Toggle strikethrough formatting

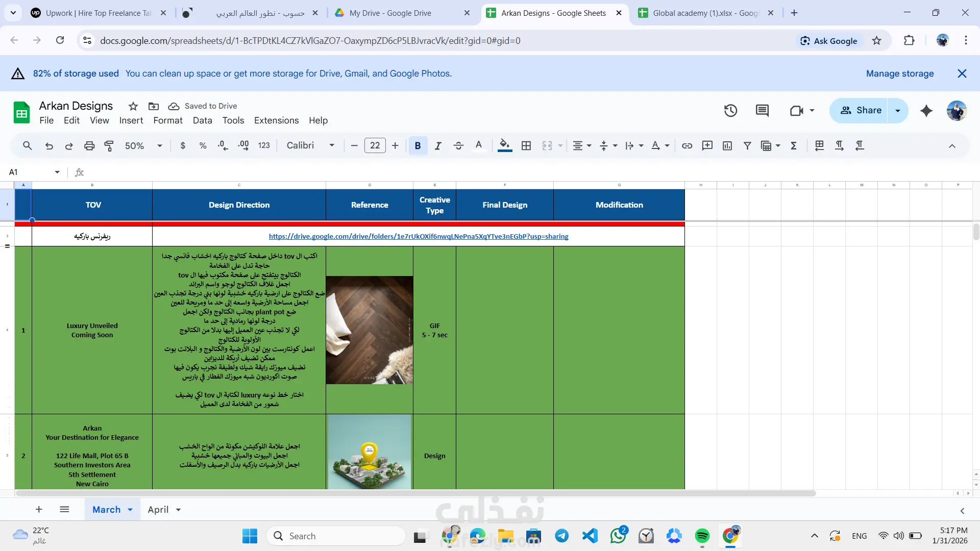pyautogui.click(x=458, y=146)
